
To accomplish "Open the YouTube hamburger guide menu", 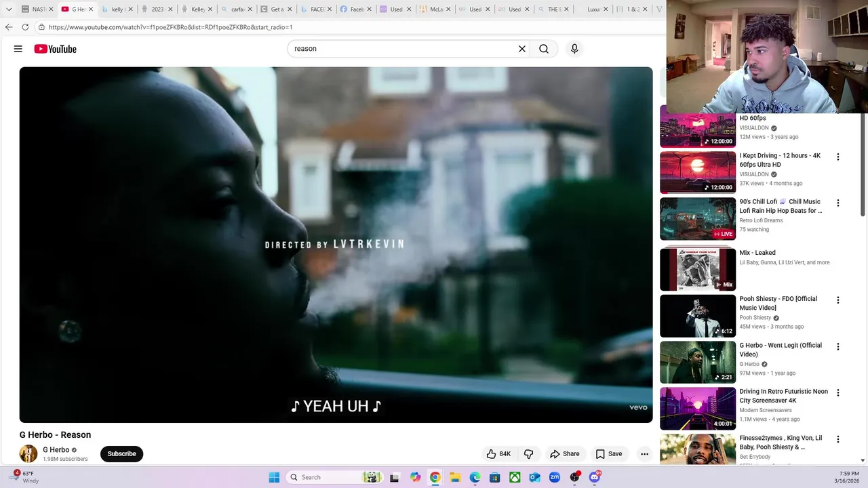I will pos(18,49).
